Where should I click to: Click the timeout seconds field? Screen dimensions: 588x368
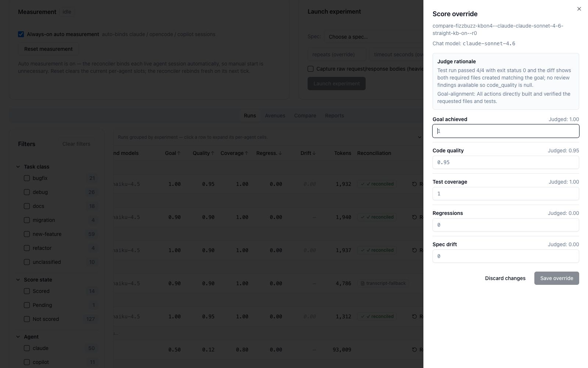397,54
